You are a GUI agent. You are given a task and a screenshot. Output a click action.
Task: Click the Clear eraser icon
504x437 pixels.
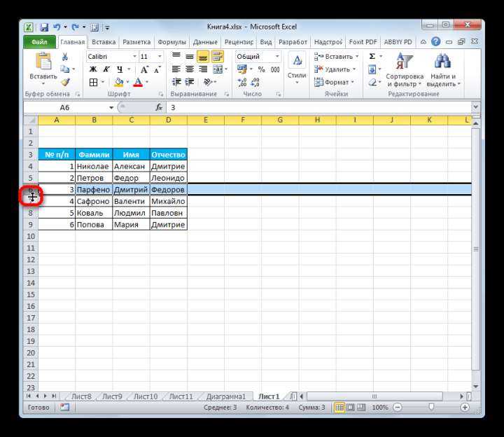click(x=372, y=83)
